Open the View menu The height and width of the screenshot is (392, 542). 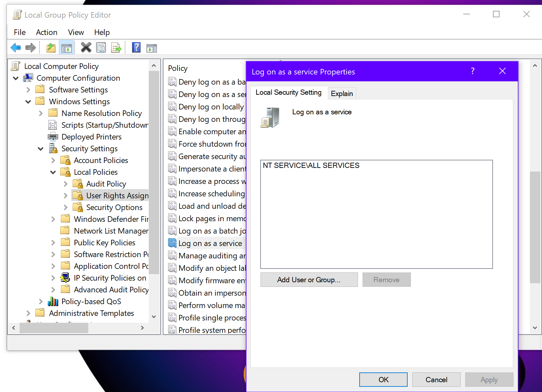76,32
